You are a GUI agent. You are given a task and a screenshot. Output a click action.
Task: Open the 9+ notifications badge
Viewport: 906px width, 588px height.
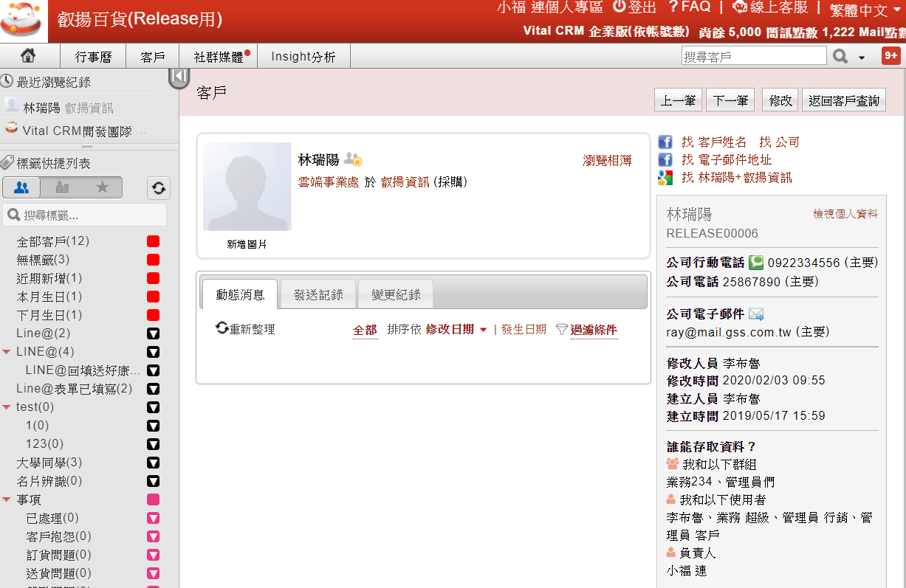[x=890, y=55]
